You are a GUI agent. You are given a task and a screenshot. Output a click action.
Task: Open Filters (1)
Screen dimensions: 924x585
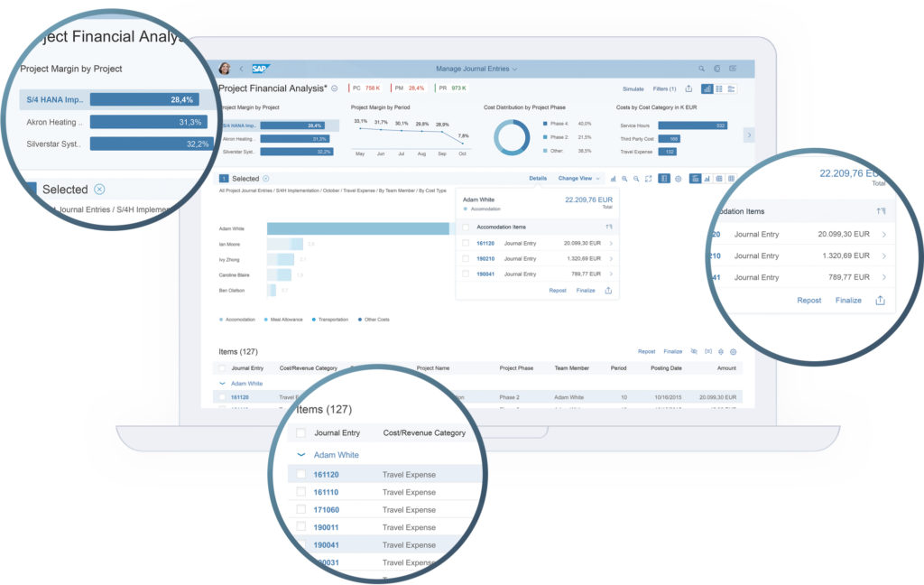pyautogui.click(x=664, y=89)
